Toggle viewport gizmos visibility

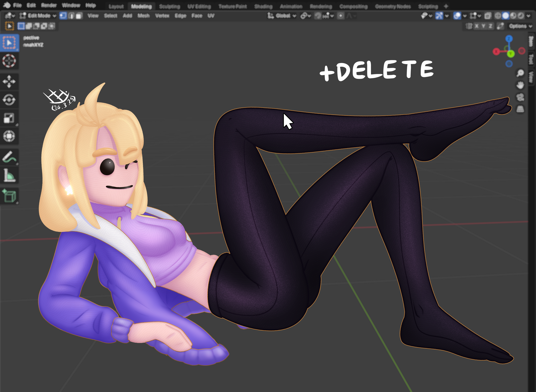tap(439, 16)
